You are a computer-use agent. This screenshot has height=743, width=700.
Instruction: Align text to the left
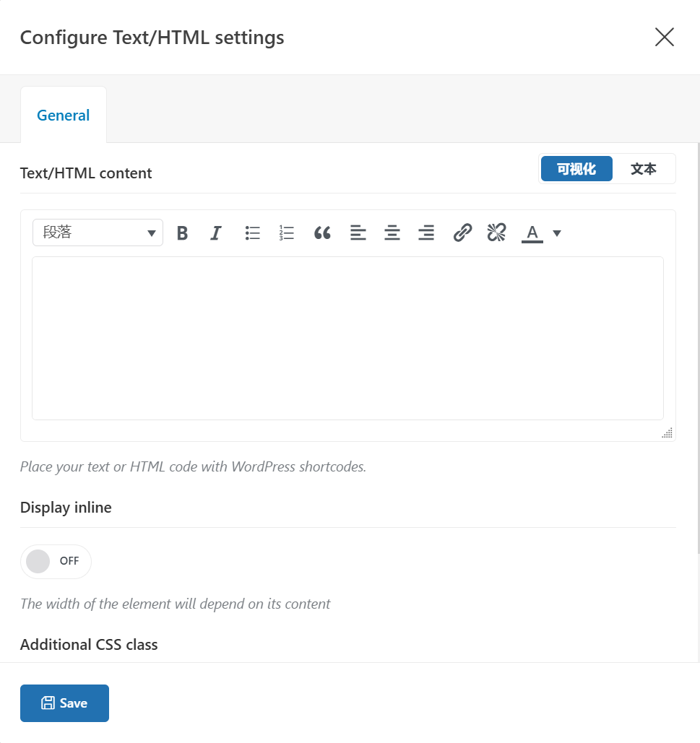[358, 233]
